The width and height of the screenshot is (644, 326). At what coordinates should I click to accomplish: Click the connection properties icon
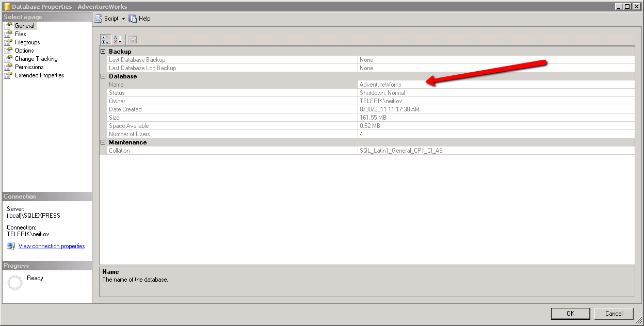click(11, 246)
